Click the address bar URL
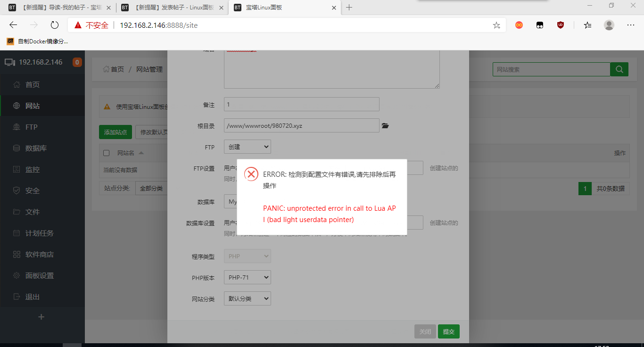Image resolution: width=644 pixels, height=347 pixels. (x=158, y=25)
